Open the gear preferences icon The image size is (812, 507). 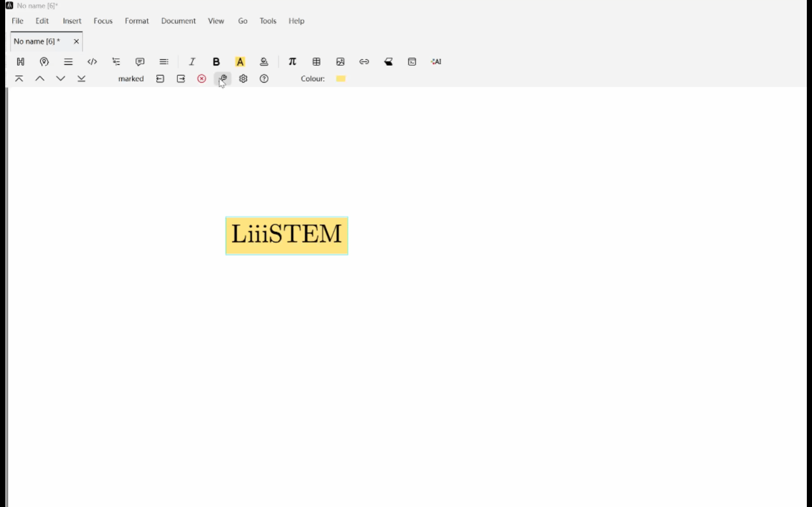(243, 79)
